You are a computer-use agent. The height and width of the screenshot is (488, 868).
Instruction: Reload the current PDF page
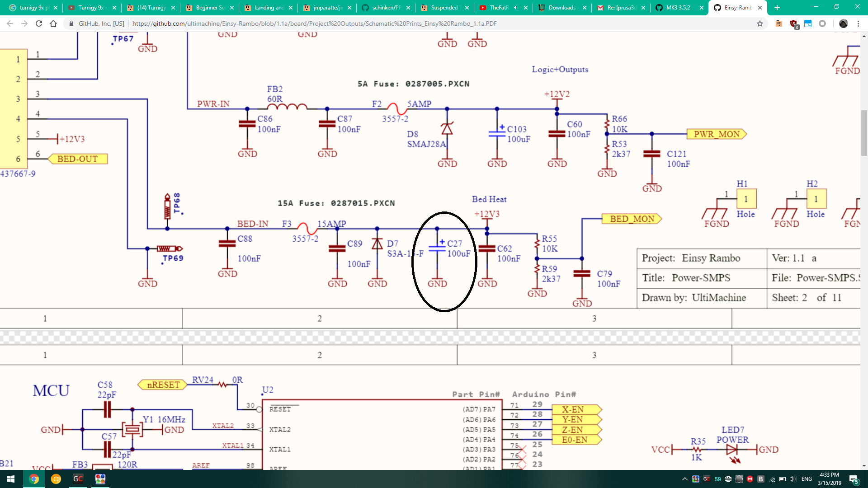(x=39, y=23)
